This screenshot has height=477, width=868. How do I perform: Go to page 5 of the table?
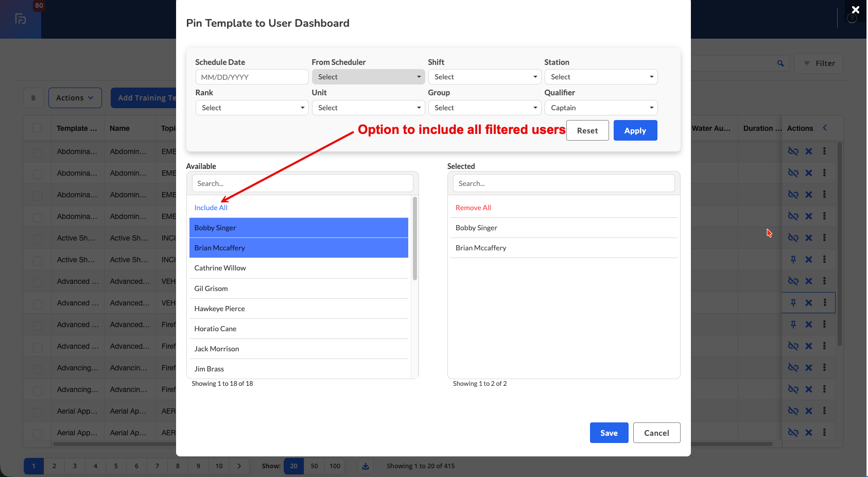[116, 466]
